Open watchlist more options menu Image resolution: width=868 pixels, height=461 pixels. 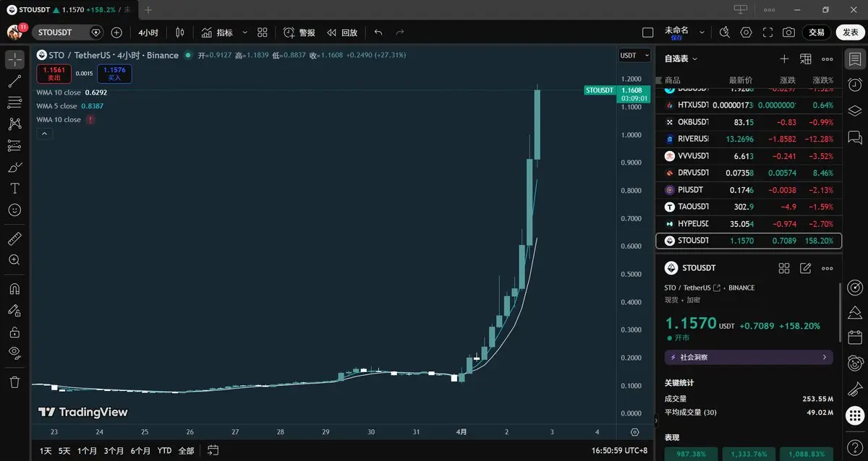click(x=827, y=59)
